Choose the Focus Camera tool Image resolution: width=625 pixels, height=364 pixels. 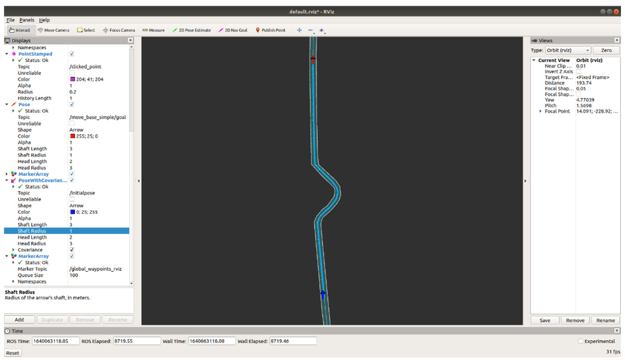[x=119, y=30]
